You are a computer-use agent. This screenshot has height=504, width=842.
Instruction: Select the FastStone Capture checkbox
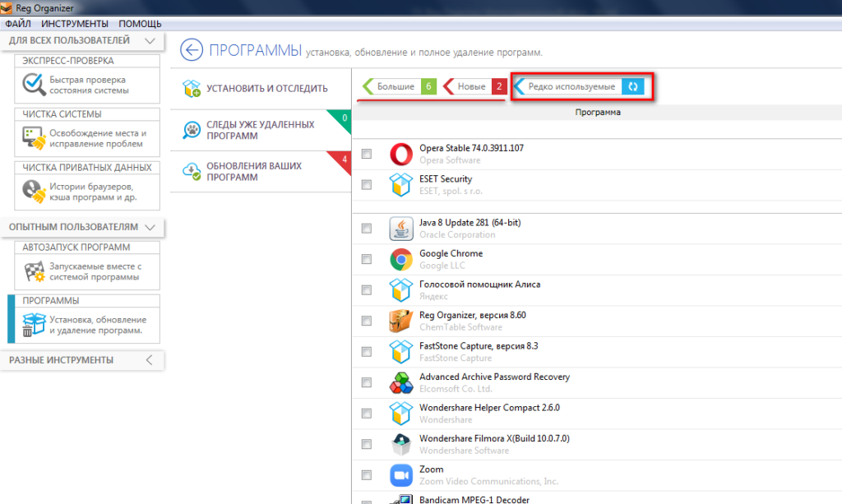click(x=367, y=352)
